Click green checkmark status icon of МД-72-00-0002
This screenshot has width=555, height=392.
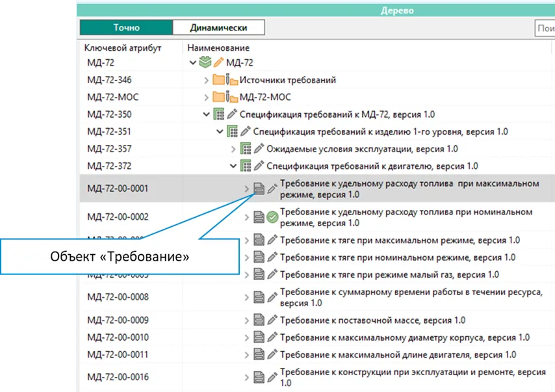[272, 216]
